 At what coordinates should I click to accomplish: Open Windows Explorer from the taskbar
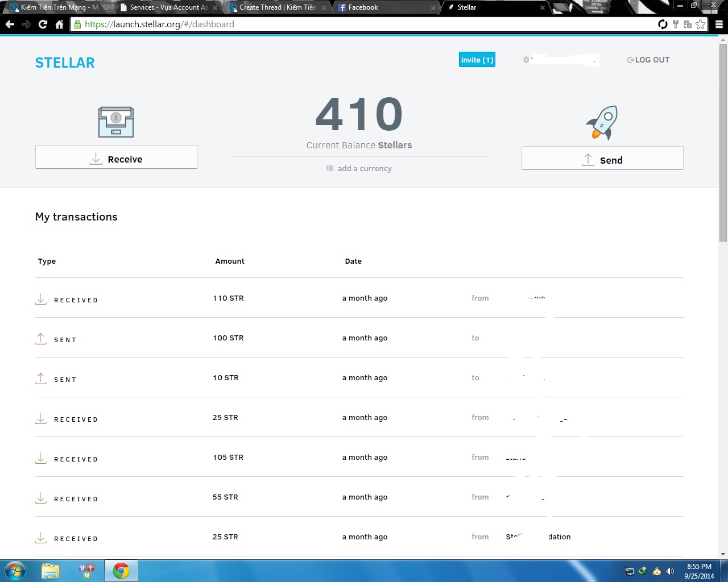click(x=51, y=571)
